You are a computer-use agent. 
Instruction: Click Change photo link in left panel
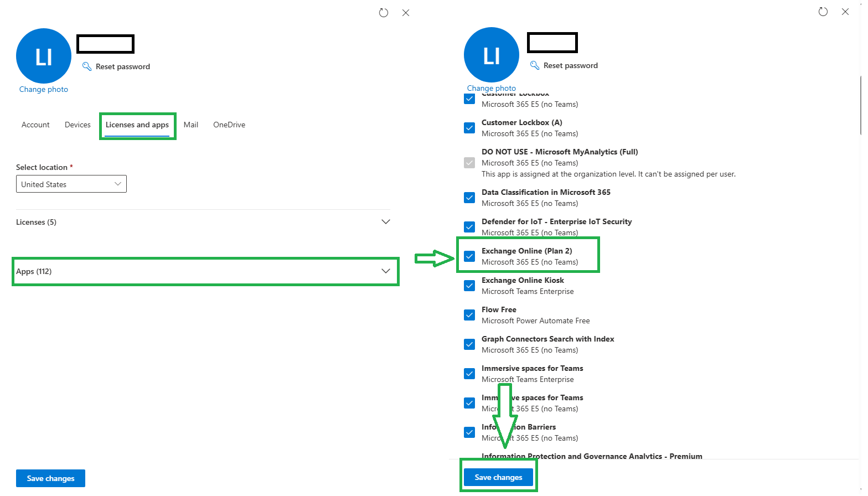click(44, 89)
